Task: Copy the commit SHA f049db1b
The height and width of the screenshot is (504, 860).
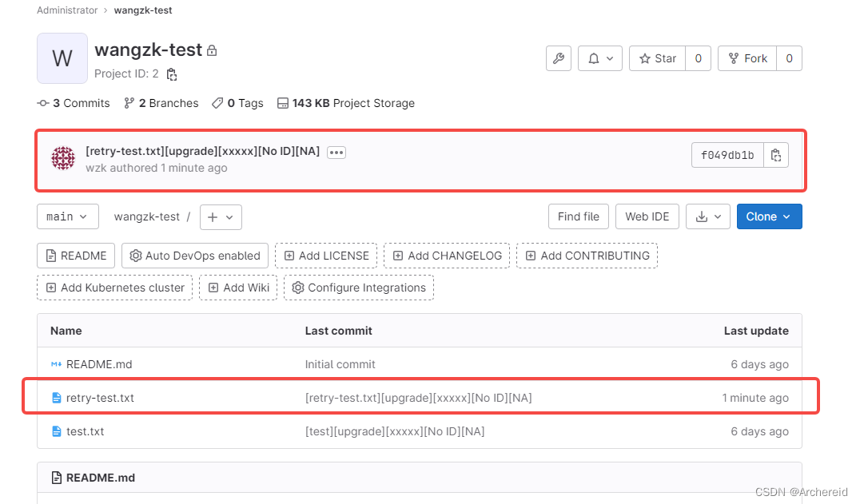Action: (x=775, y=155)
